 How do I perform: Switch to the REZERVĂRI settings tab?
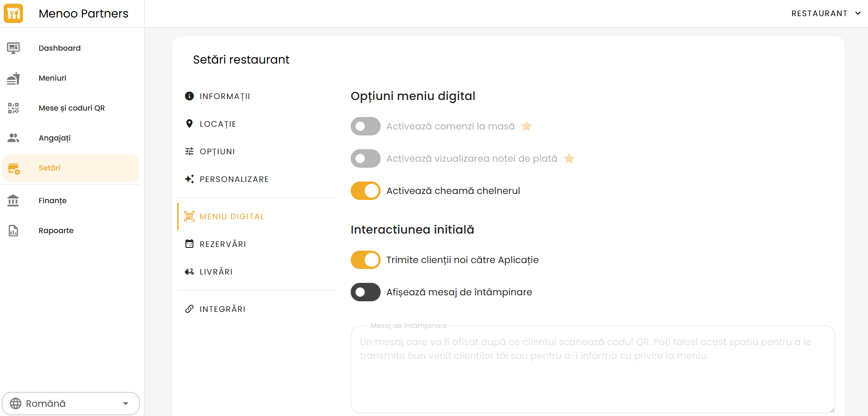(223, 244)
